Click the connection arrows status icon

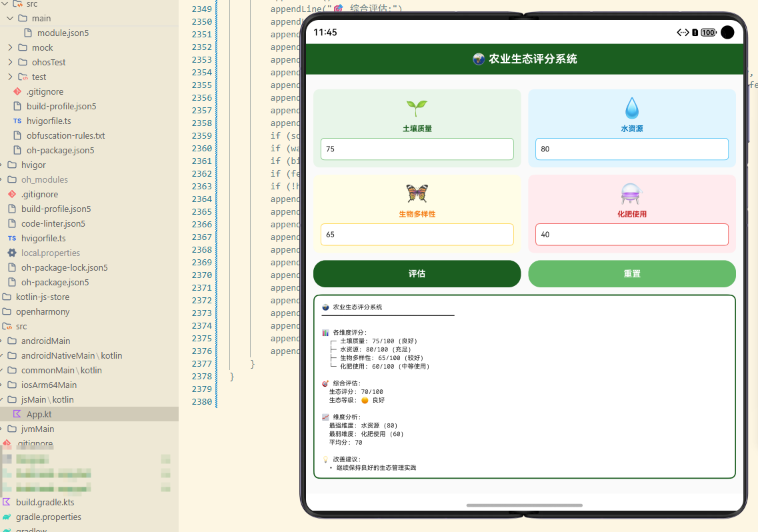(683, 33)
